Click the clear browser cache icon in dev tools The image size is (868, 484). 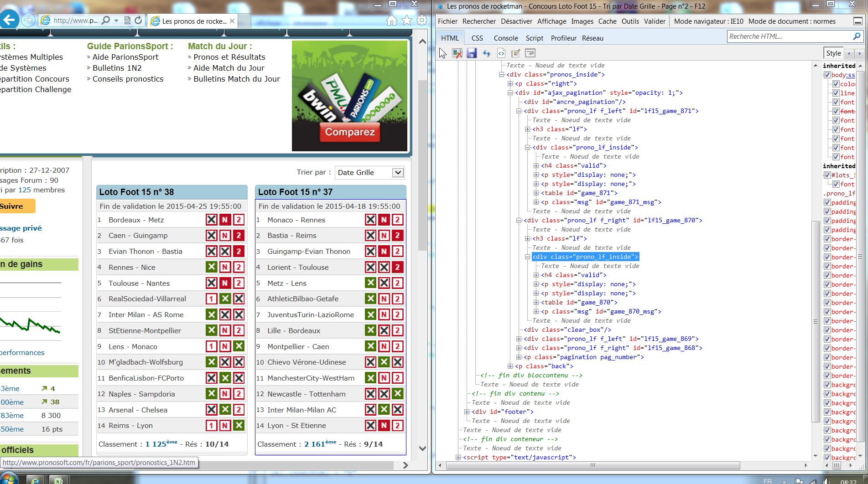(x=457, y=53)
